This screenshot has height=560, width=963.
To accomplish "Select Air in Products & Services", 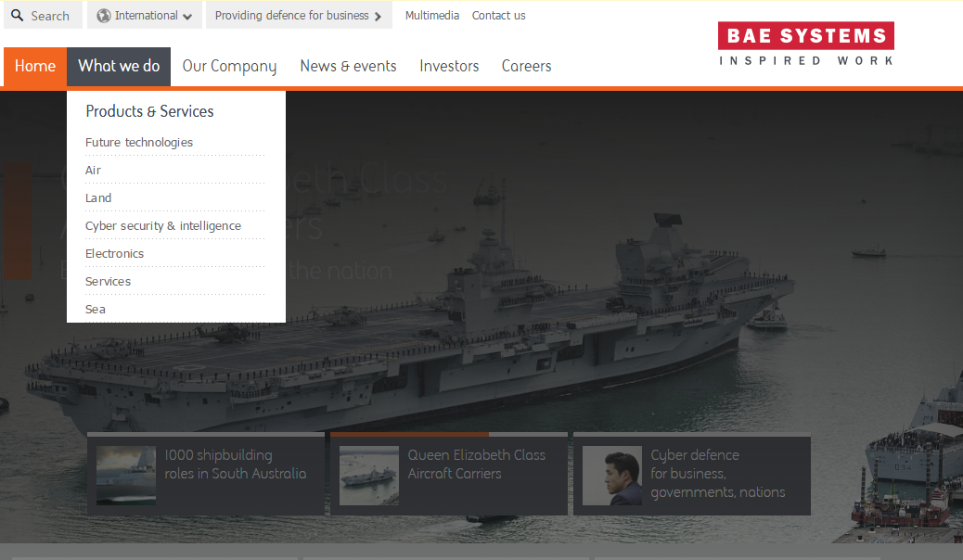I will [x=93, y=170].
